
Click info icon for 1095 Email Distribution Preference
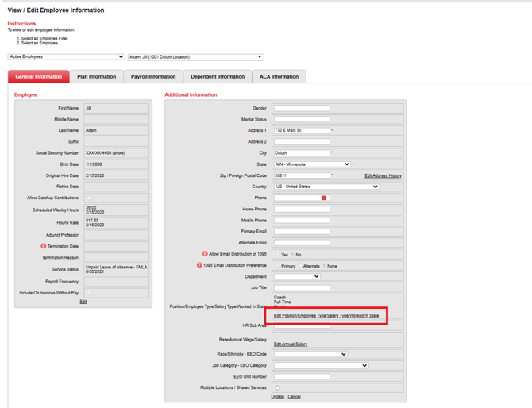coord(199,265)
